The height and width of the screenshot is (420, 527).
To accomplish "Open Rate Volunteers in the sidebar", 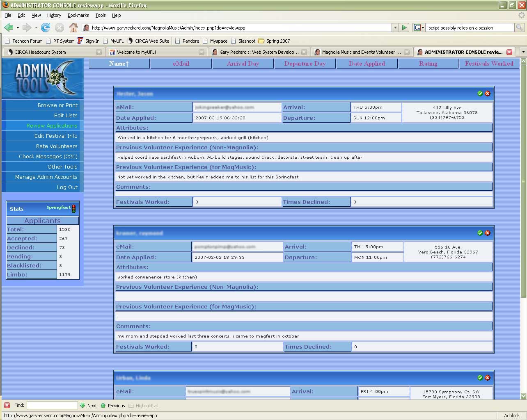I will pyautogui.click(x=56, y=146).
